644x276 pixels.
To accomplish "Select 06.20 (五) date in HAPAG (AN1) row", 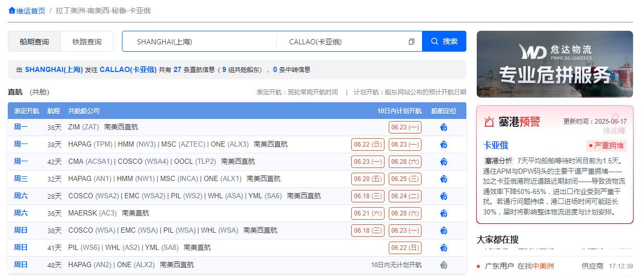I will click(368, 179).
